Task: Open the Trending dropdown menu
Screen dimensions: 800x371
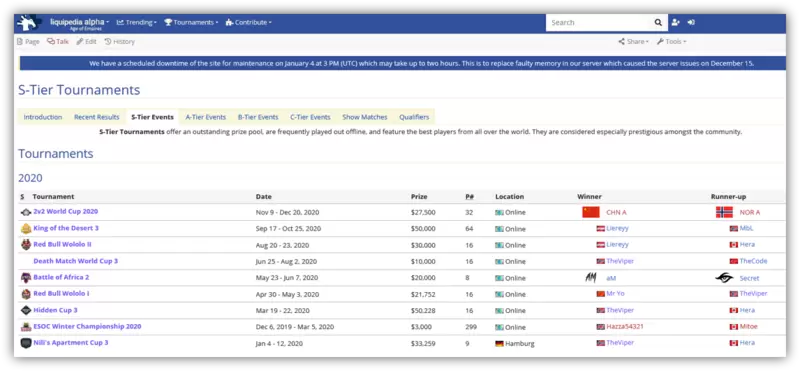Action: pyautogui.click(x=136, y=22)
